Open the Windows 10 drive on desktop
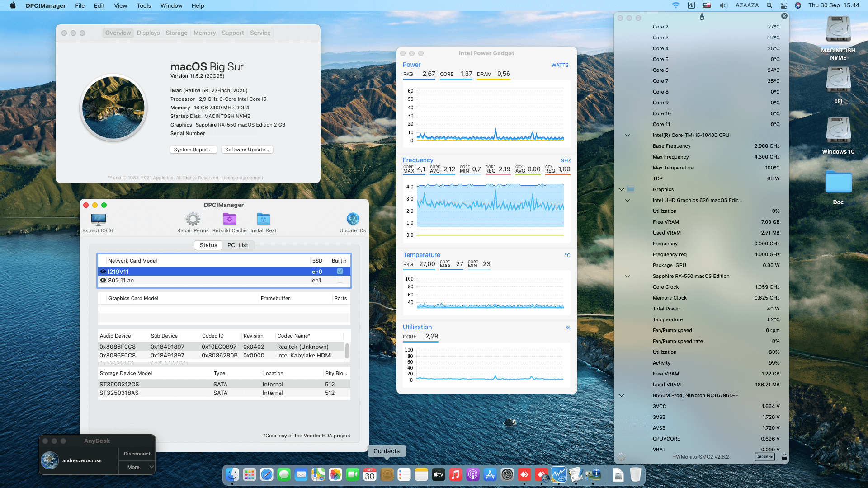Screen dimensions: 868x488 click(838, 131)
